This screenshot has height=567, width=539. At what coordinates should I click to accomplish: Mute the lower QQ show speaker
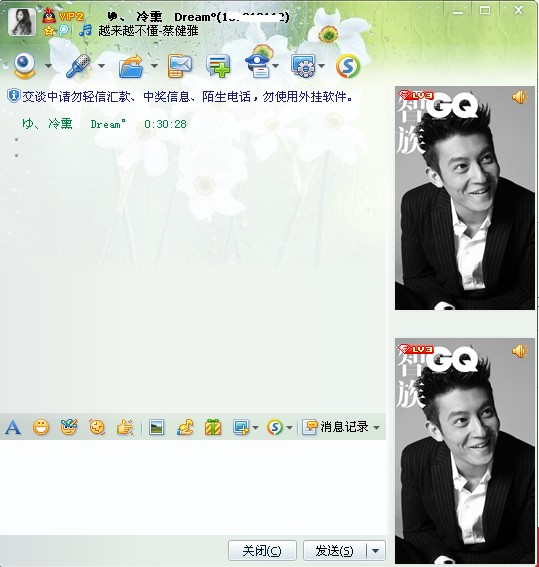(520, 351)
